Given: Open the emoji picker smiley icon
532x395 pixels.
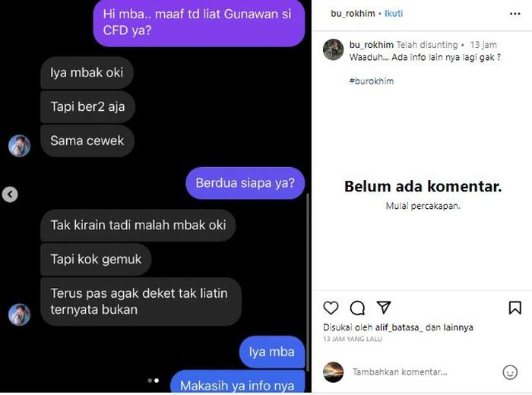Looking at the screenshot, I should click(510, 372).
